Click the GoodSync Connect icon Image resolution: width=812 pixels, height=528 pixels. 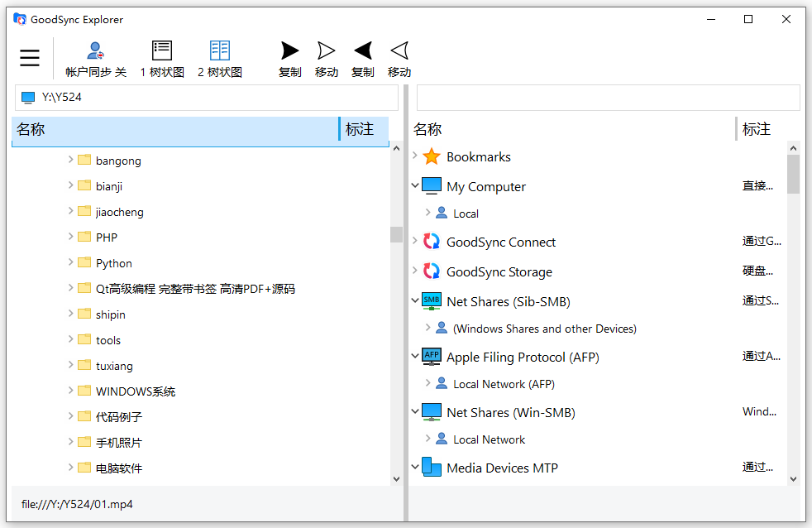(x=432, y=241)
